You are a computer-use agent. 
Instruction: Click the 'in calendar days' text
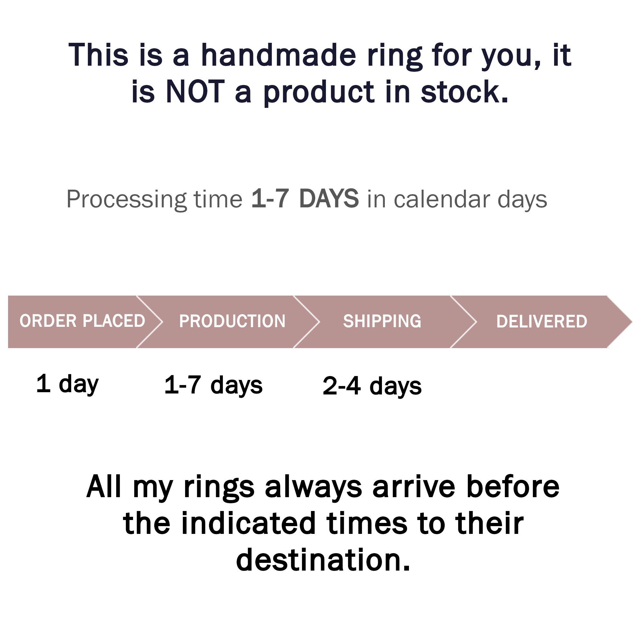point(457,199)
